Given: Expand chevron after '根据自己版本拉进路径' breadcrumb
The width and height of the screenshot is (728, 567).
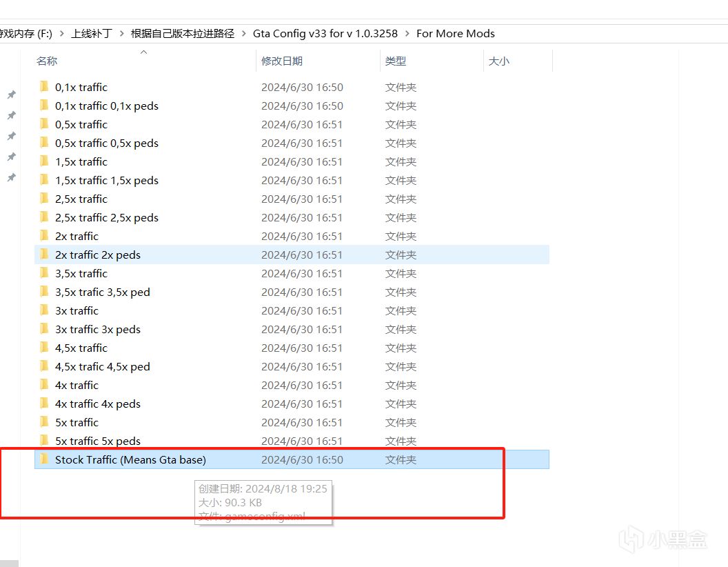Looking at the screenshot, I should (244, 33).
